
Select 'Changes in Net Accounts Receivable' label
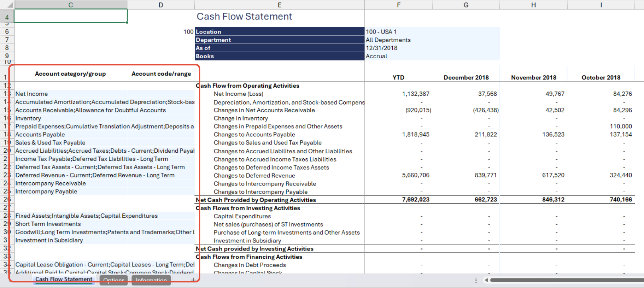click(264, 110)
